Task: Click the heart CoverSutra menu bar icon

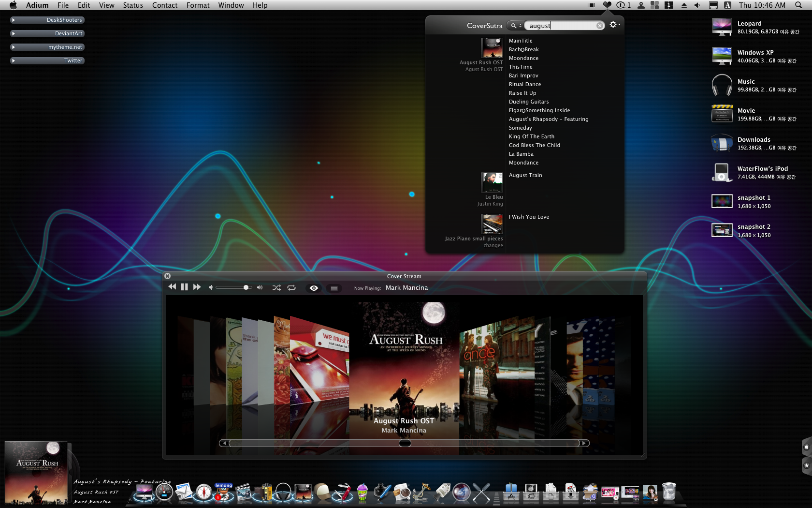Action: (607, 5)
